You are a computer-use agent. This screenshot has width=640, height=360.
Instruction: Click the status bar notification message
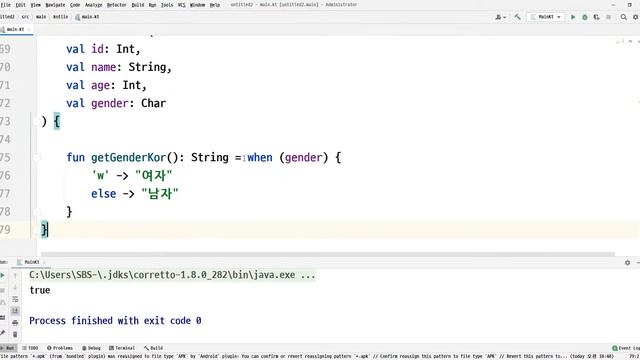pyautogui.click(x=306, y=356)
